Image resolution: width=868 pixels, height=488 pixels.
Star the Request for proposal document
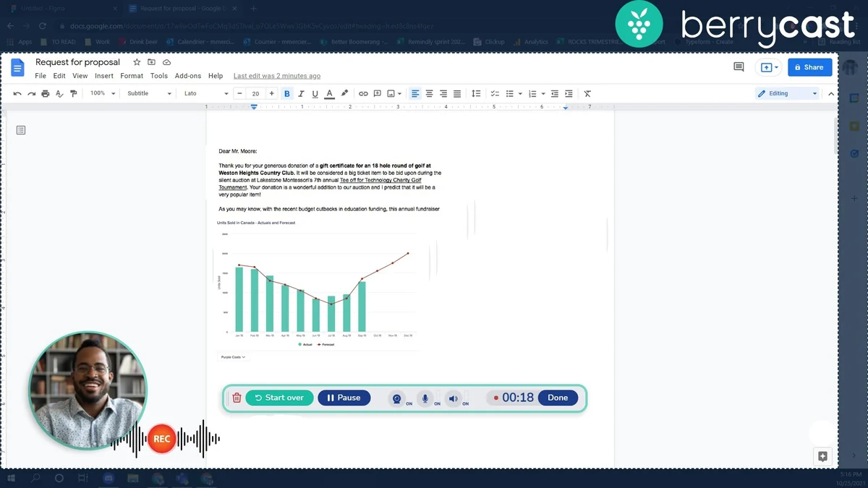(x=137, y=63)
